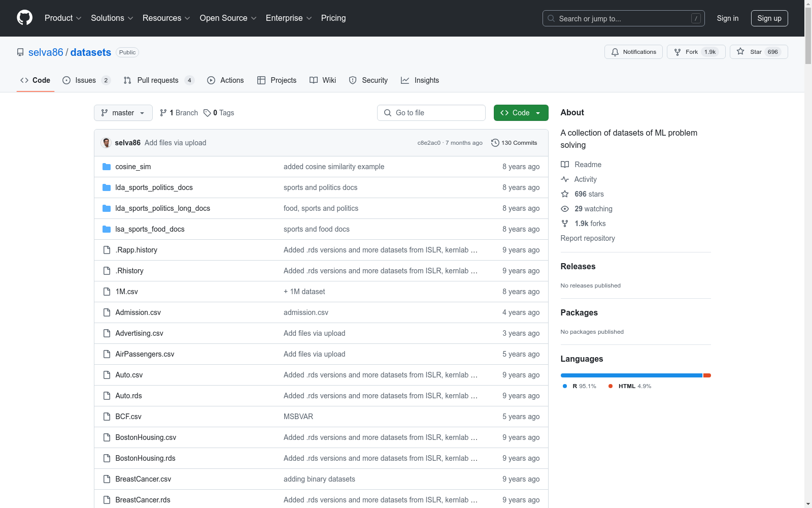This screenshot has height=508, width=812.
Task: Open the .Rhistory file
Action: click(x=129, y=271)
